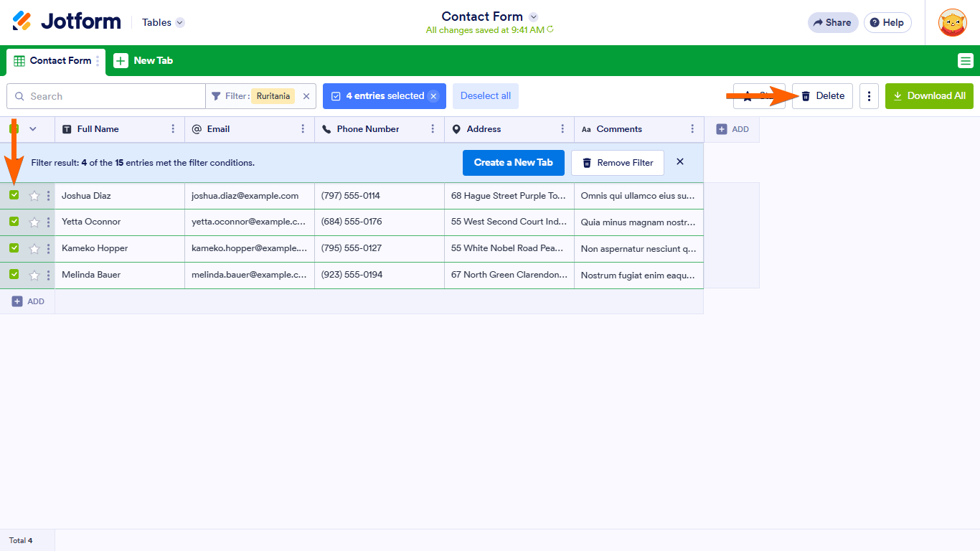The height and width of the screenshot is (551, 980).
Task: Expand the select-all checkbox chevron
Action: [32, 129]
